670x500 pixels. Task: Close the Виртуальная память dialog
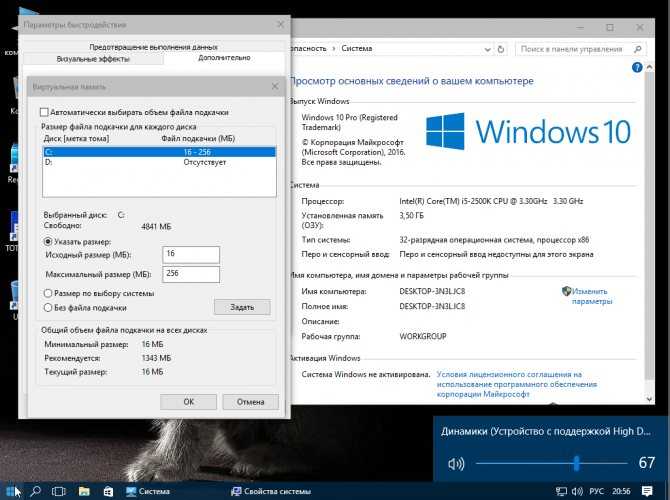click(x=275, y=86)
